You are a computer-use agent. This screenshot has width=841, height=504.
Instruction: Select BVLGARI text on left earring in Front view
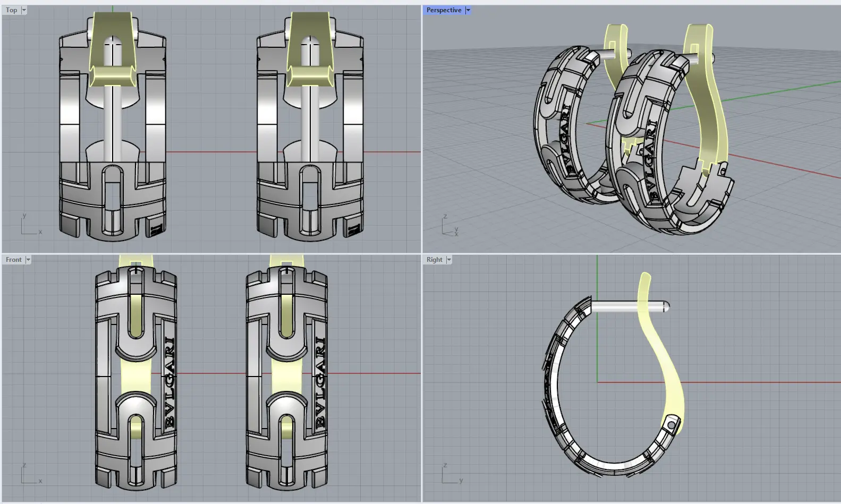[170, 382]
